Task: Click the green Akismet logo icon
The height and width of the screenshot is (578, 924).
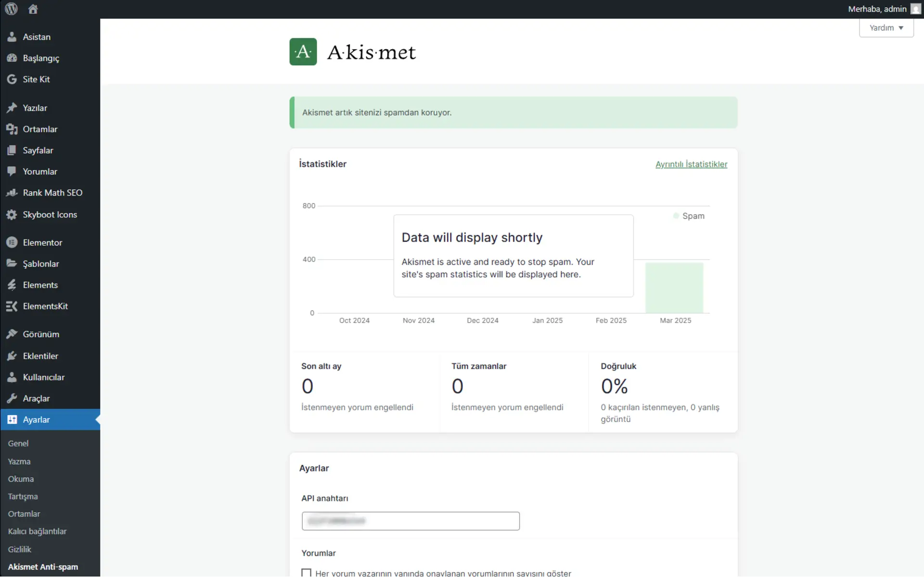Action: point(303,52)
